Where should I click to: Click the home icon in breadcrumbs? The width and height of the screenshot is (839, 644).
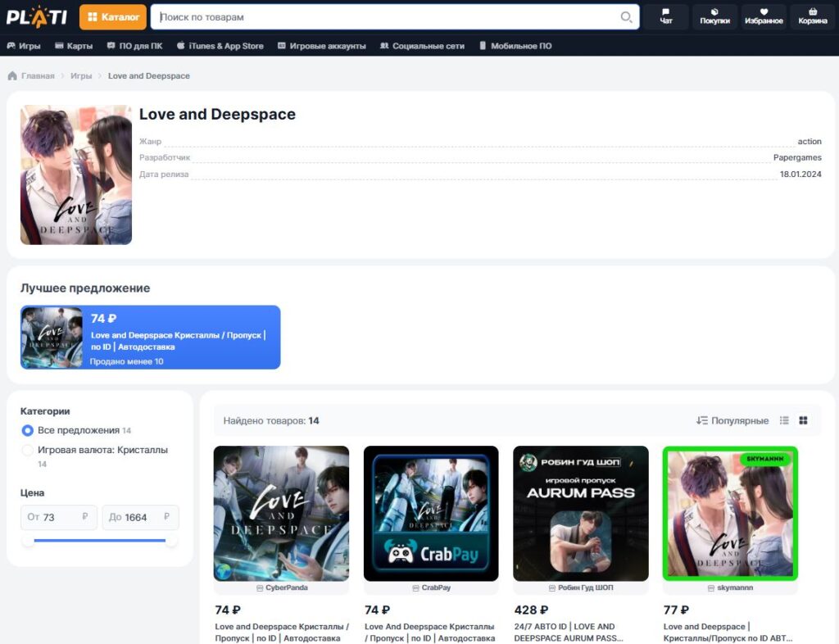pos(12,76)
